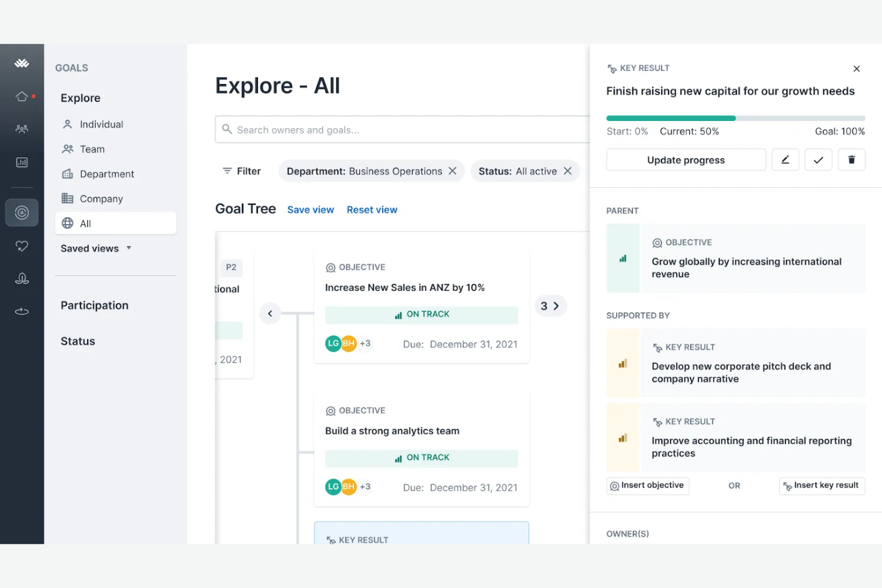This screenshot has width=882, height=588.
Task: Select the Goals target icon in sidebar
Action: tap(22, 212)
